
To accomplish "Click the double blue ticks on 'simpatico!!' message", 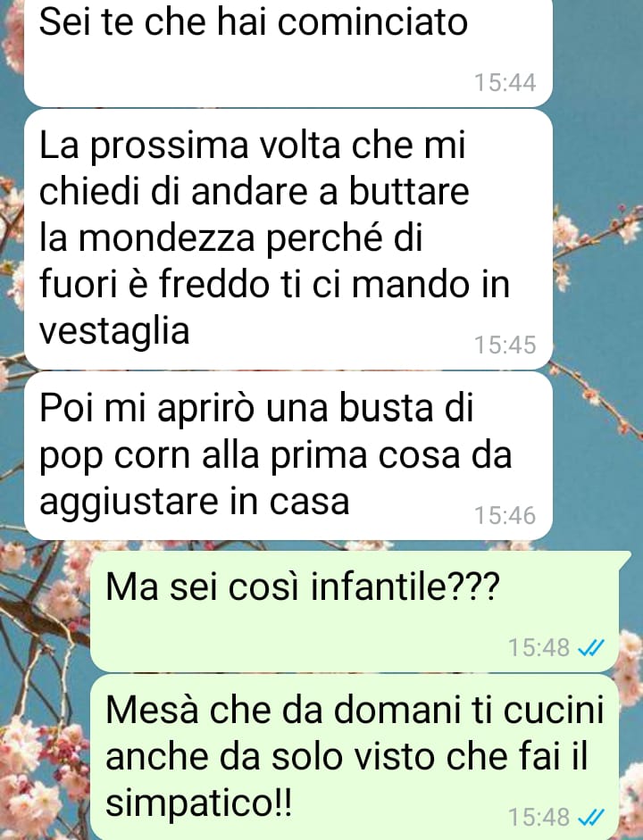I will coord(591,818).
